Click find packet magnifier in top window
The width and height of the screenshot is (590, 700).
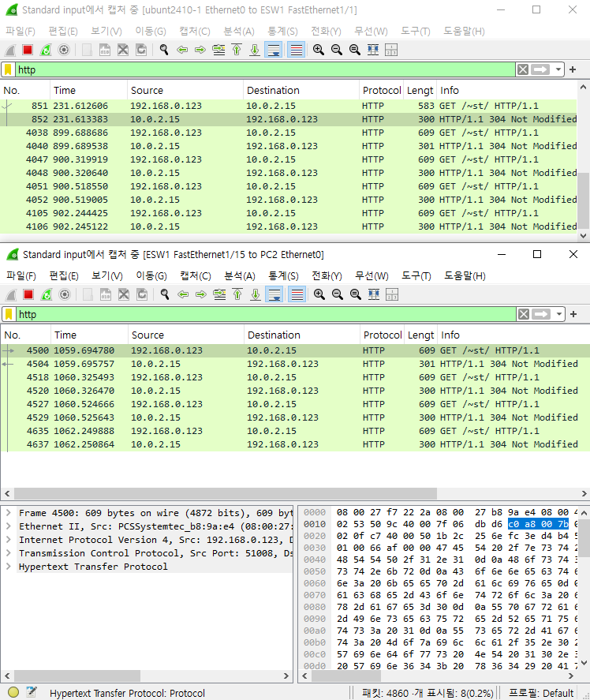(x=164, y=50)
